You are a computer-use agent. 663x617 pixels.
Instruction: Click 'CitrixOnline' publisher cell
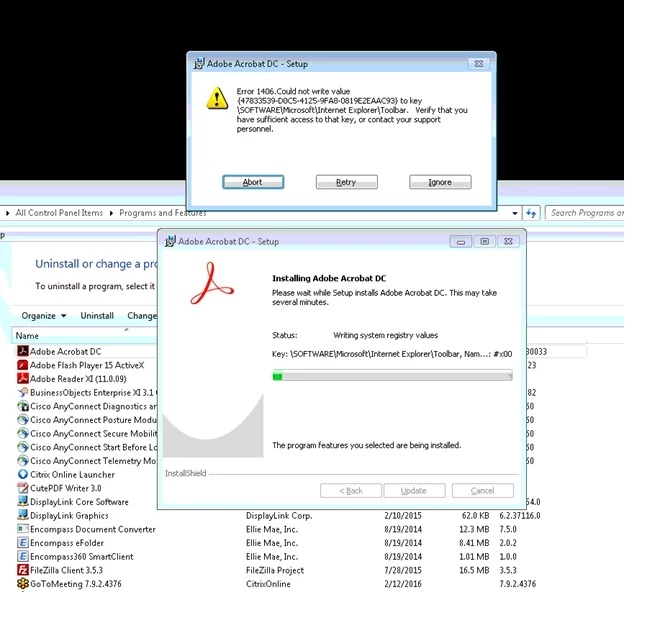[268, 584]
